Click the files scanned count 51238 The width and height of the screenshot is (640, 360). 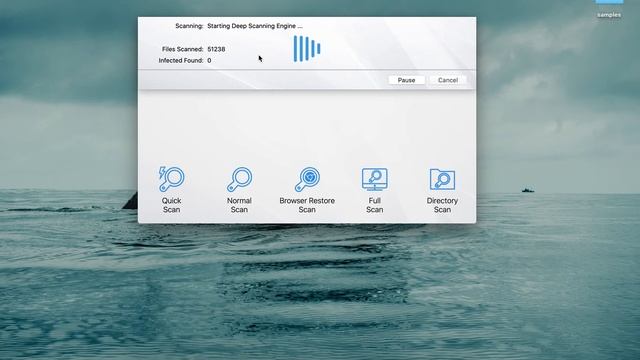click(x=216, y=49)
